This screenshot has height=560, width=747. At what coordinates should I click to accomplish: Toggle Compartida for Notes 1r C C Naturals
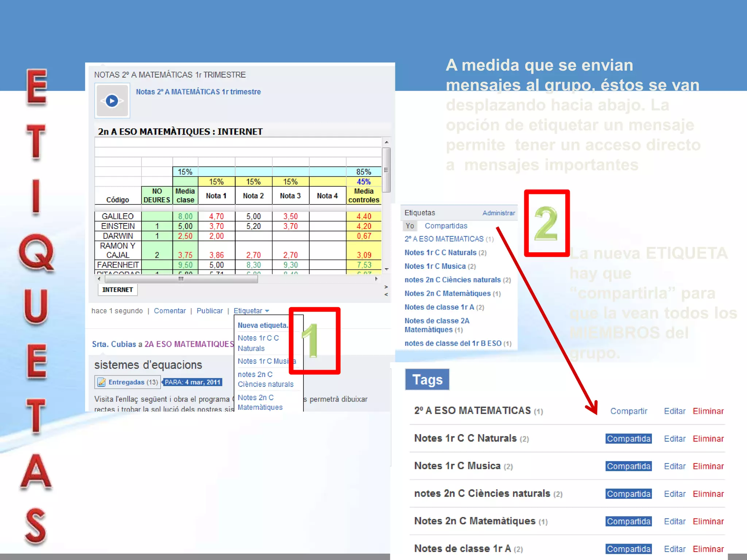[x=628, y=439]
